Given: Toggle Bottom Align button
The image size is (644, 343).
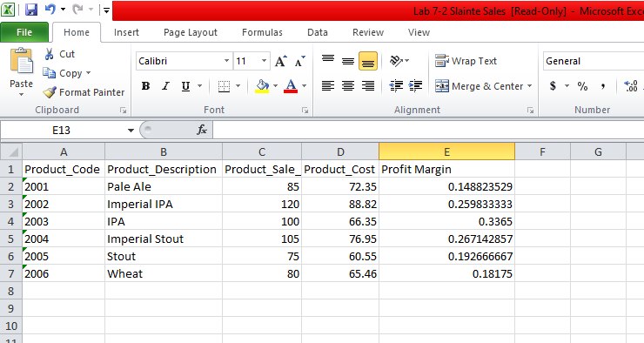Looking at the screenshot, I should click(x=368, y=61).
